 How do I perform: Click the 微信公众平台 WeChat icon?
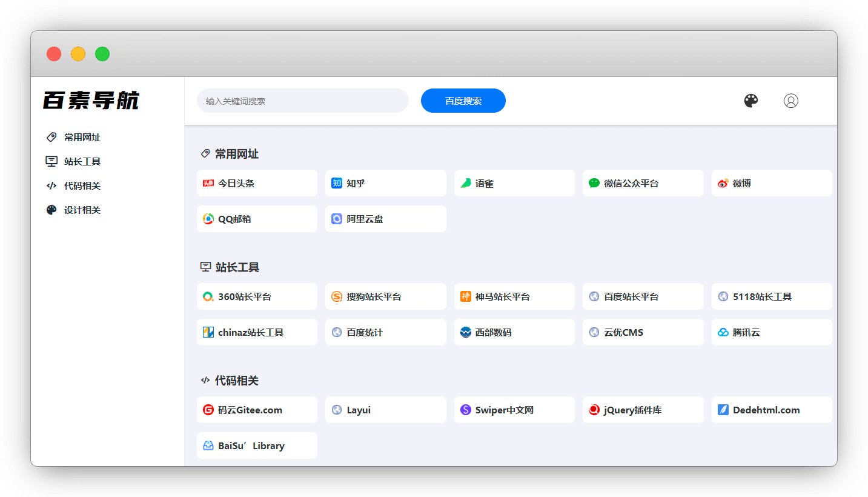(594, 183)
